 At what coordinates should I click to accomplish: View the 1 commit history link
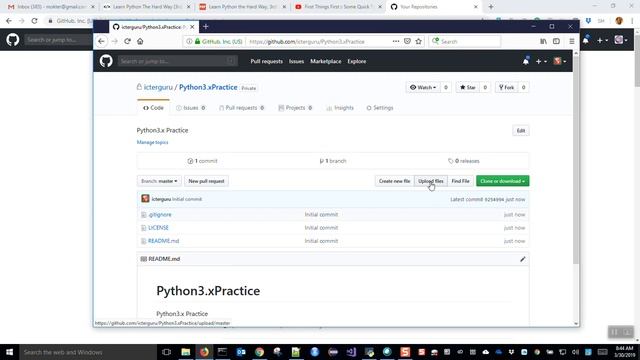coord(202,161)
